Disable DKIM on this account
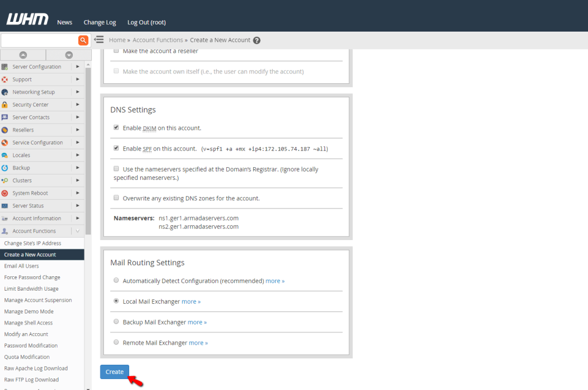This screenshot has height=390, width=588. coord(116,127)
